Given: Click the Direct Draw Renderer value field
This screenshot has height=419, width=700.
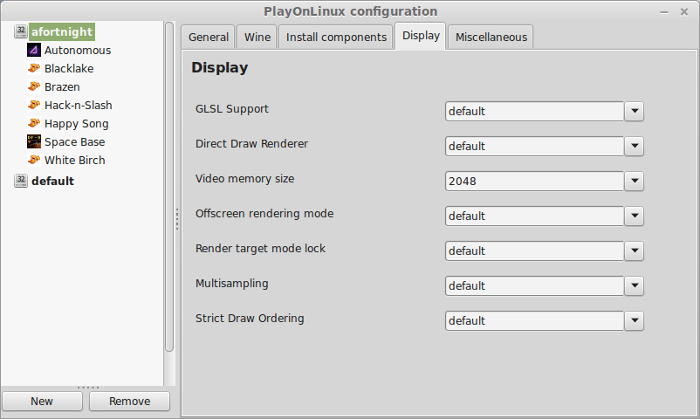Looking at the screenshot, I should [x=534, y=146].
